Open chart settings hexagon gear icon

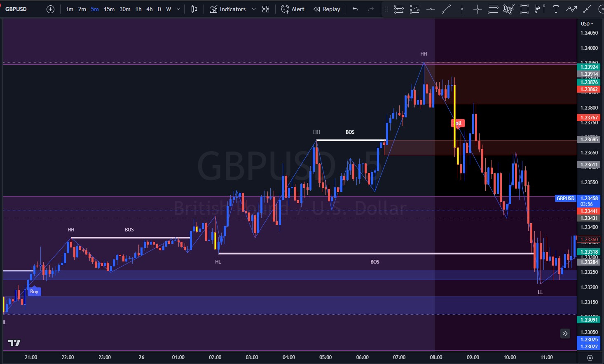point(590,357)
